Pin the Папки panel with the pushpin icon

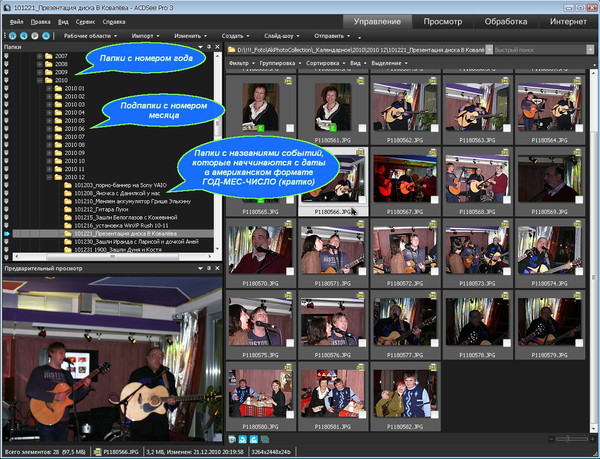coord(209,47)
